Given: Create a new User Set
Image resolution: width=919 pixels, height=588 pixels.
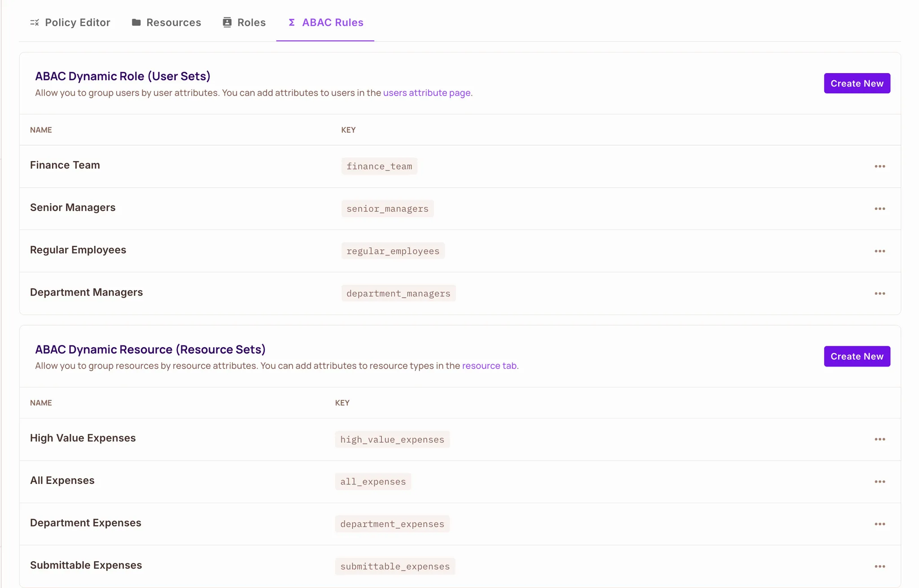Looking at the screenshot, I should point(857,83).
